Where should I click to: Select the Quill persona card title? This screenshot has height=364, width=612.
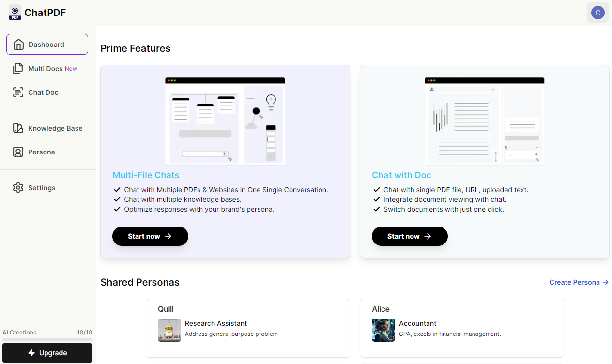166,309
